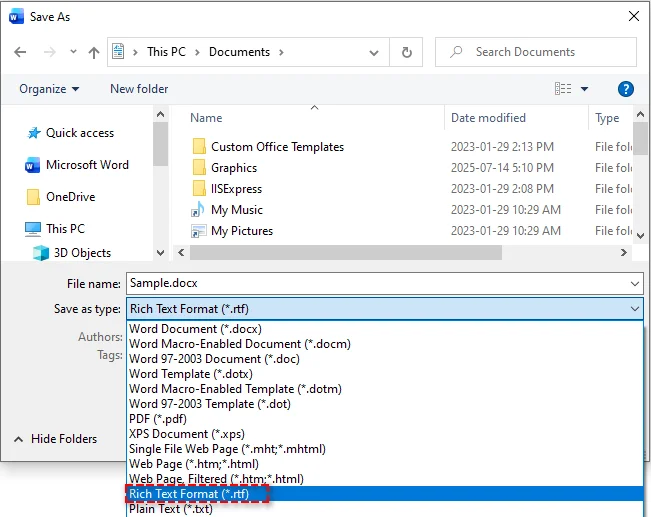This screenshot has height=517, width=651.
Task: Select 3D Objects in the navigation pane
Action: click(82, 253)
